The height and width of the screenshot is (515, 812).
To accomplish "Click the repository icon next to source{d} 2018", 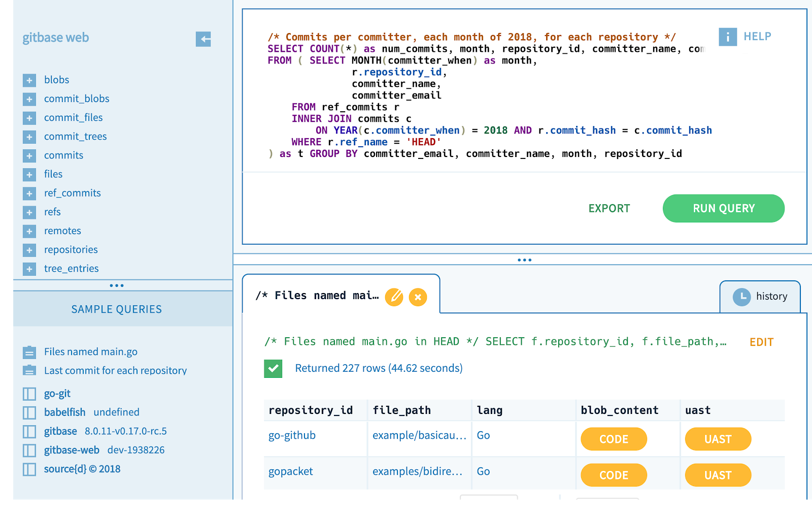I will (29, 469).
